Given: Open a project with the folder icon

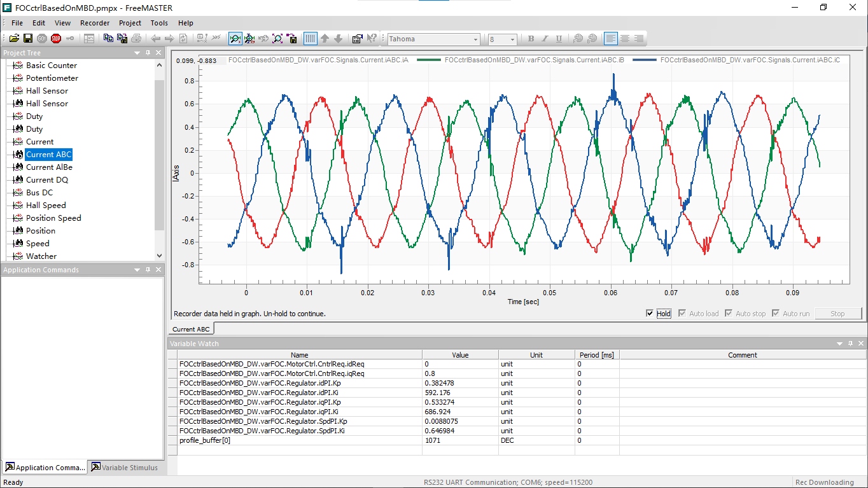Looking at the screenshot, I should (14, 39).
